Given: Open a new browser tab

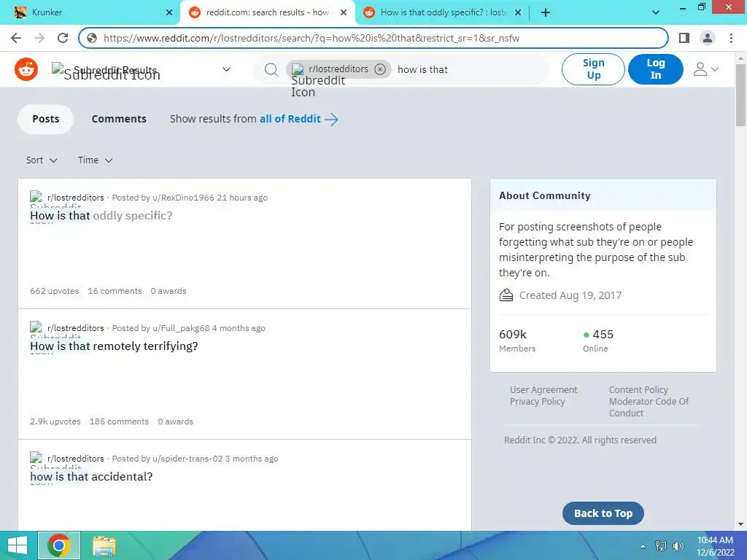Looking at the screenshot, I should [546, 12].
